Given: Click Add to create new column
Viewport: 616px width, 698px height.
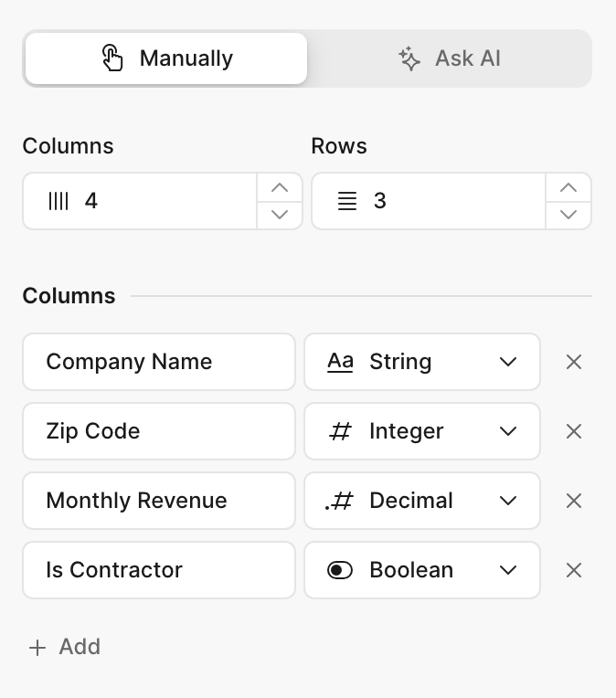Looking at the screenshot, I should tap(65, 647).
